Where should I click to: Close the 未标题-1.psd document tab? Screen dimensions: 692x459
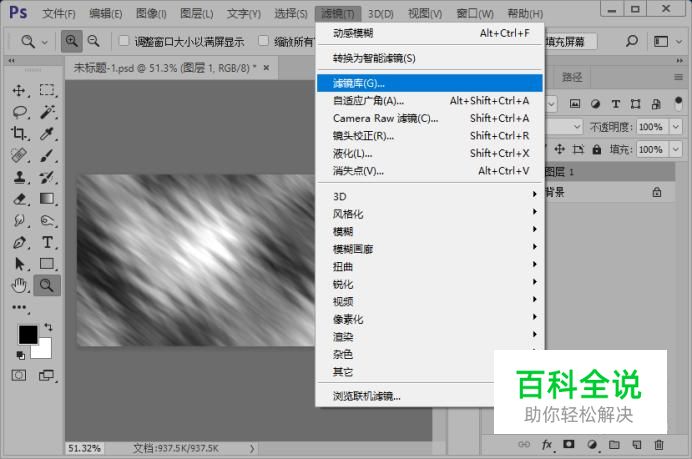(266, 68)
